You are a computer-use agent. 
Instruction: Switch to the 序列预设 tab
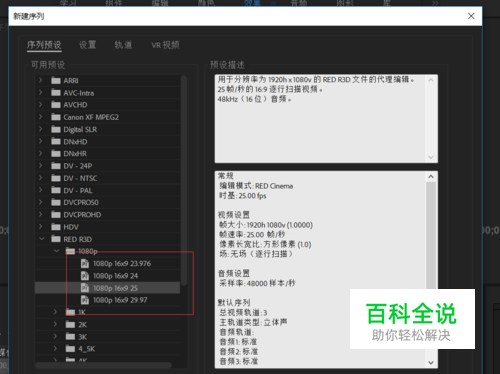click(44, 45)
